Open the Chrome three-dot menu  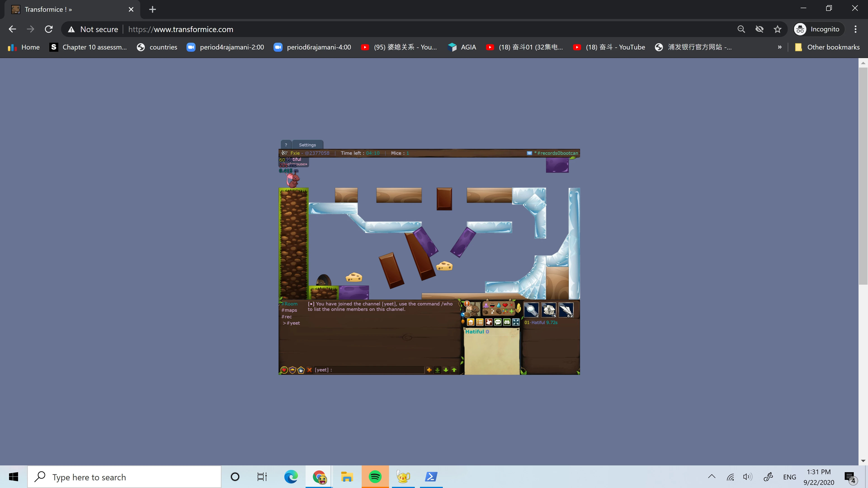tap(856, 29)
